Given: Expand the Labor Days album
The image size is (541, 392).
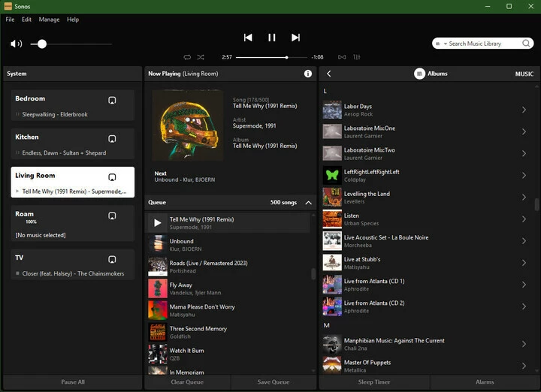Looking at the screenshot, I should click(524, 110).
